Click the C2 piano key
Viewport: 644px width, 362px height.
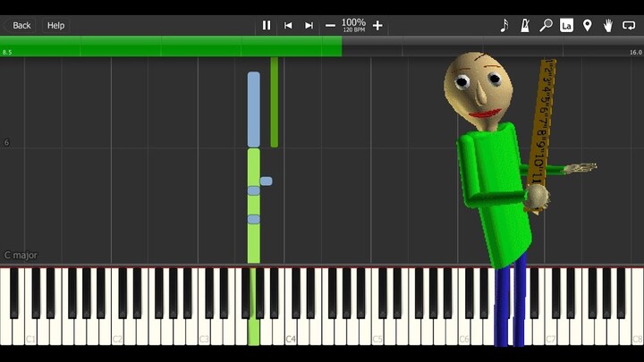(117, 333)
